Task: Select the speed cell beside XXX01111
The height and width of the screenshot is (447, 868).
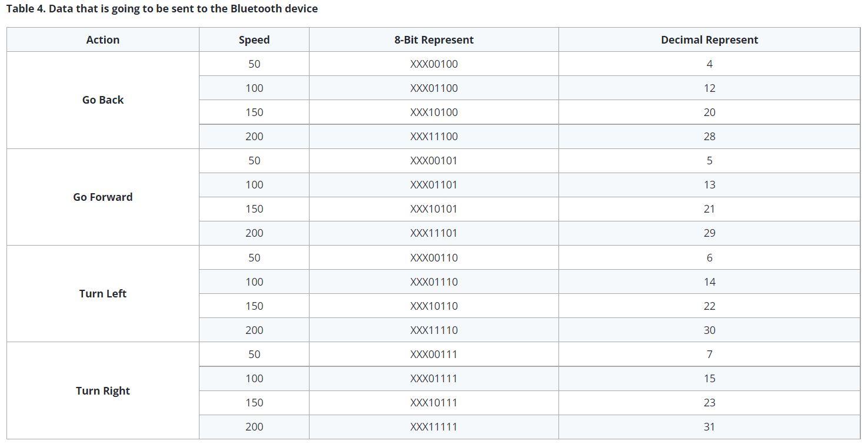Action: click(254, 379)
